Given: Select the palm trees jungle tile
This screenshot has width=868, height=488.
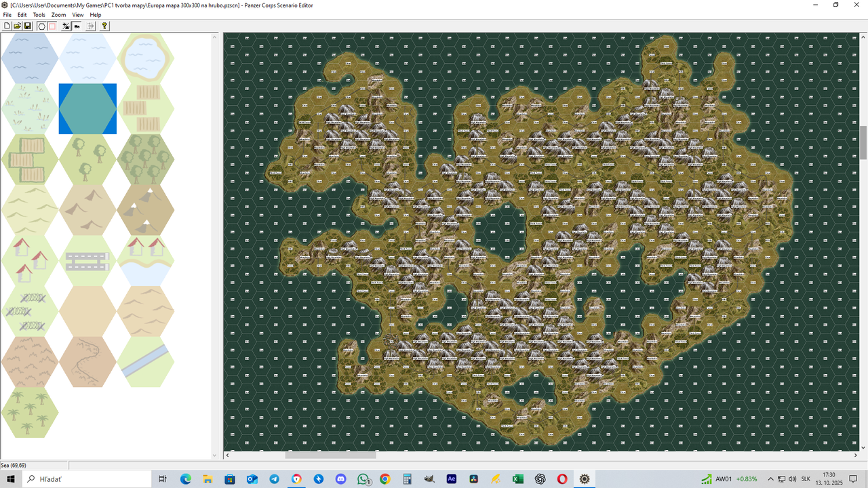Looking at the screenshot, I should pos(29,412).
